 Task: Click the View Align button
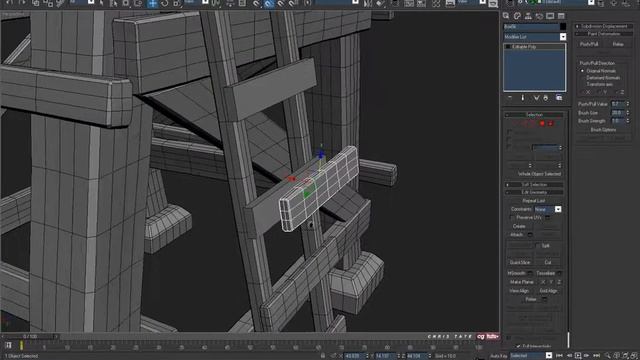click(x=519, y=291)
